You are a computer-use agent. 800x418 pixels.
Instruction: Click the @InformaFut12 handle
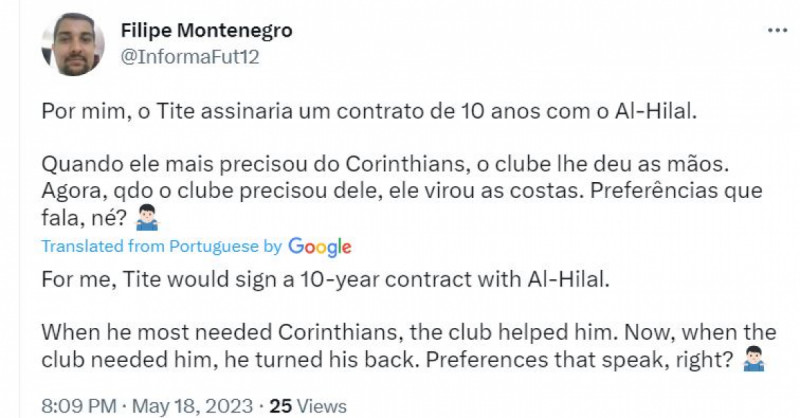coord(189,56)
